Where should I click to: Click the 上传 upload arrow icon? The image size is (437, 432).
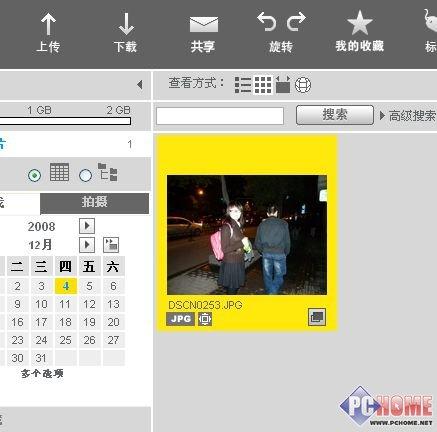48,24
